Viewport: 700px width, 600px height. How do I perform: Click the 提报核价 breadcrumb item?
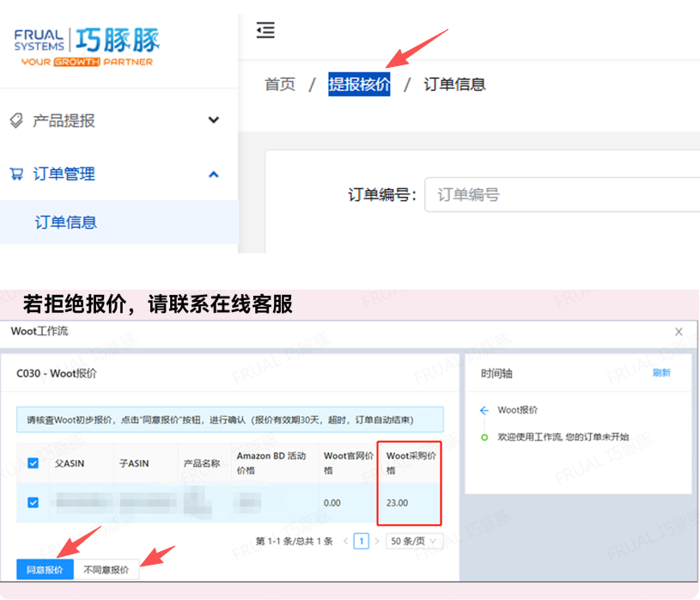[x=359, y=84]
